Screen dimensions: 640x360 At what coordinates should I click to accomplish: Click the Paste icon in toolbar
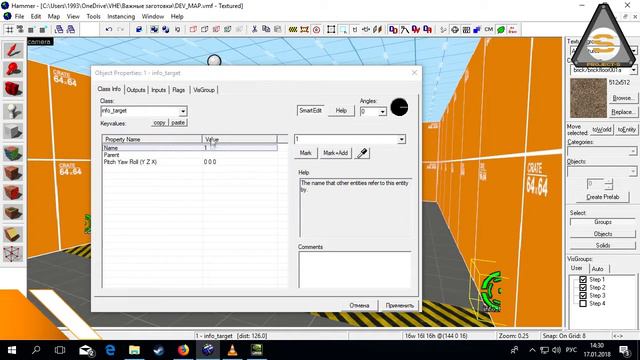tap(278, 29)
